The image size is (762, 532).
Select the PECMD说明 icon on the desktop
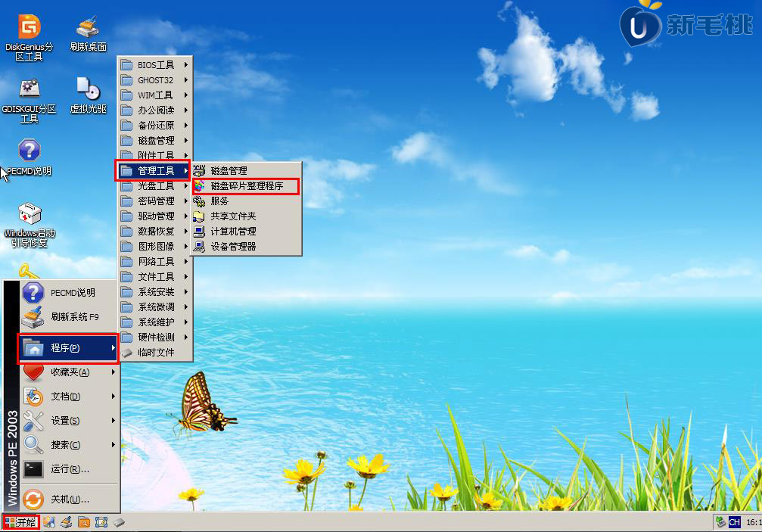tap(30, 157)
